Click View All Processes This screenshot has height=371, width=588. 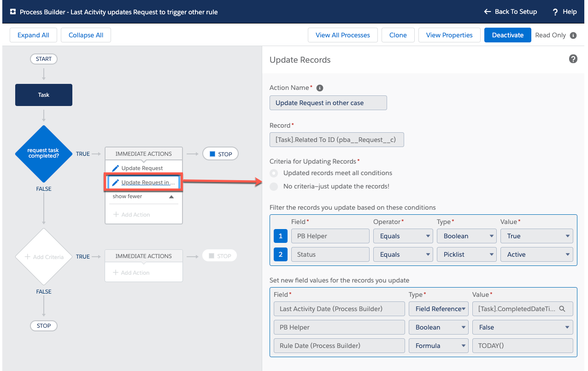click(342, 35)
